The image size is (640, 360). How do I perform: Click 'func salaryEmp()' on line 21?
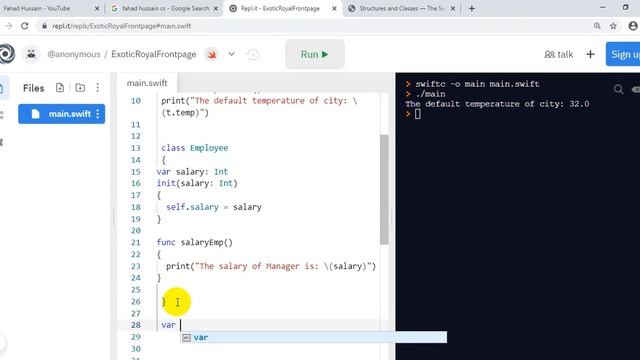pyautogui.click(x=195, y=242)
